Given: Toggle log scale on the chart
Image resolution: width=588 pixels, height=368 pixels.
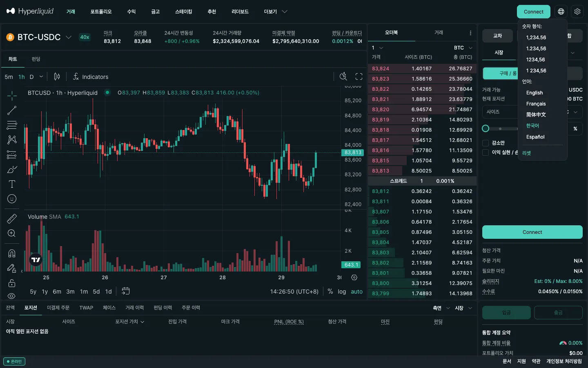Looking at the screenshot, I should click(x=342, y=292).
